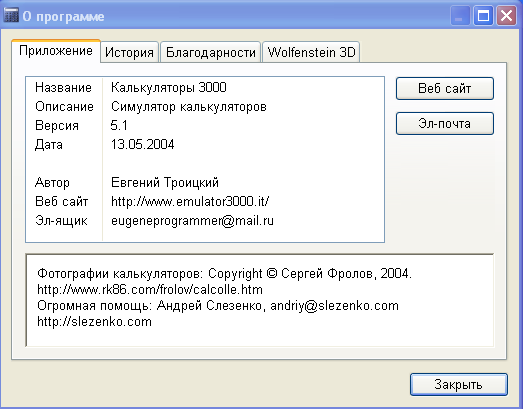Click the Огромная помощь: Андрей Слезенко line
The image size is (523, 409).
coord(218,306)
